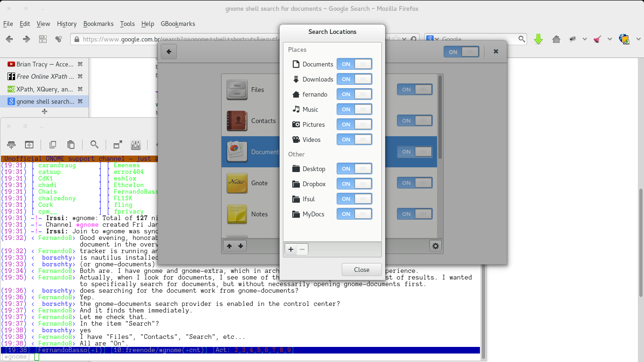This screenshot has height=362, width=644.
Task: Toggle Documents search location switch
Action: point(354,64)
